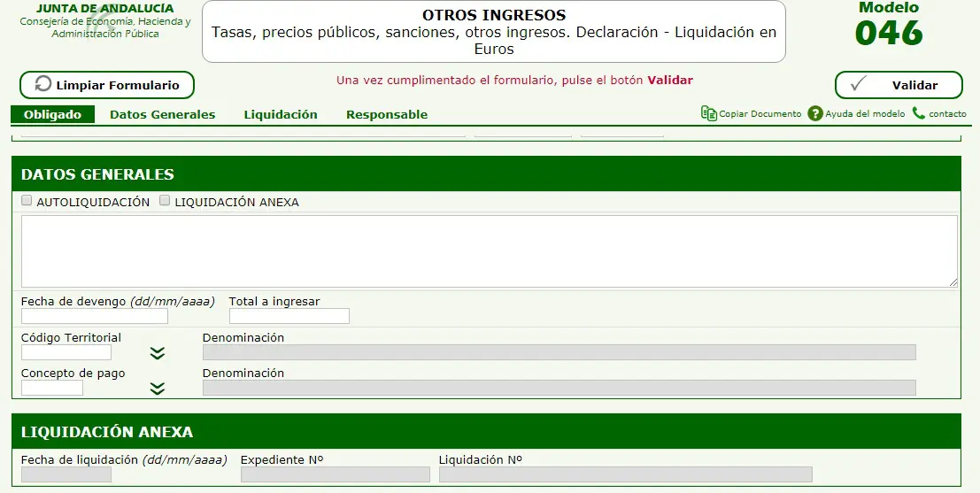Switch to the Obligado tab
The image size is (980, 493).
click(52, 114)
